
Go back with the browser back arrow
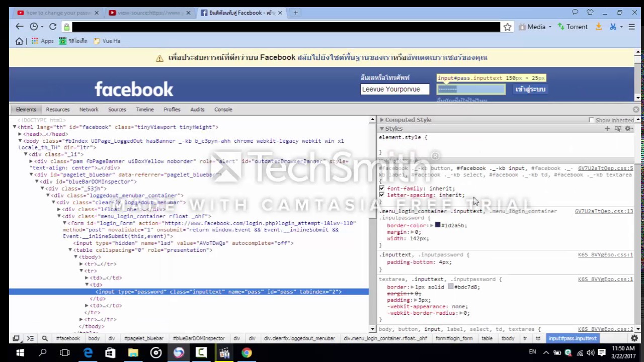coord(19,27)
